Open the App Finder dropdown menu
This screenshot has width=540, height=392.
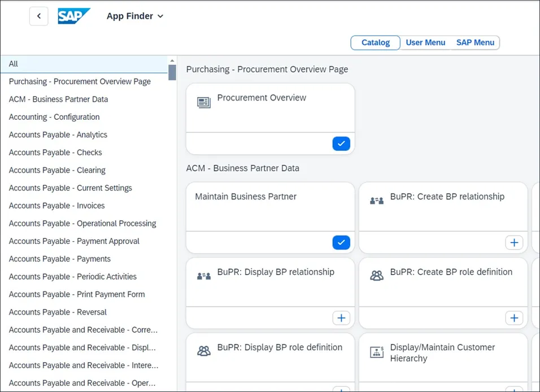134,16
